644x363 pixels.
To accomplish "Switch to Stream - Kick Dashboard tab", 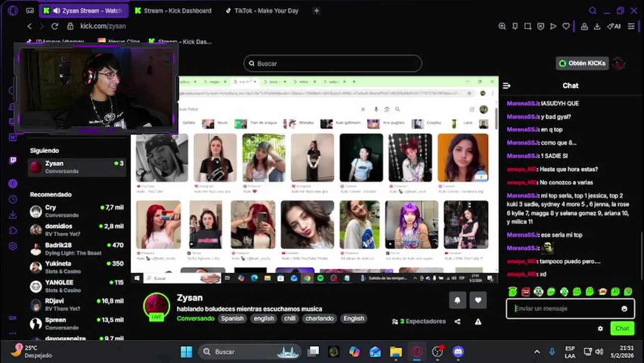I will (173, 11).
